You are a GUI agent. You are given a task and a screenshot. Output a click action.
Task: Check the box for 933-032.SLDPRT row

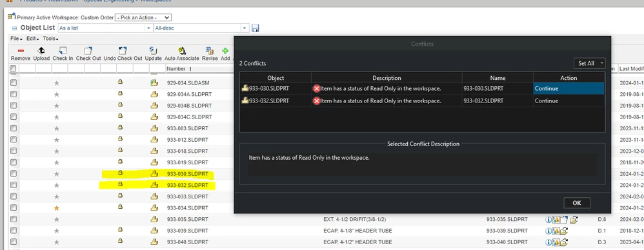pos(13,186)
